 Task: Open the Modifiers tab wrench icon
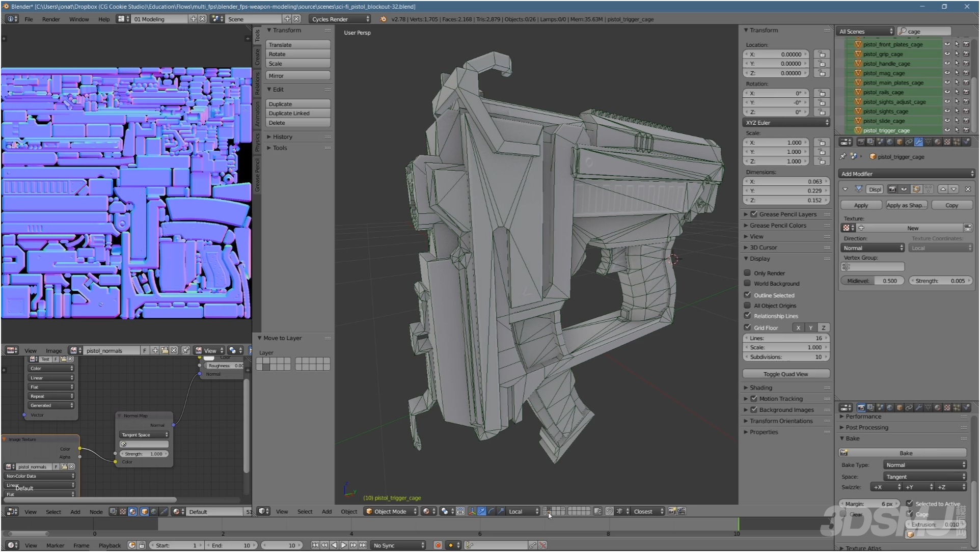tap(918, 142)
